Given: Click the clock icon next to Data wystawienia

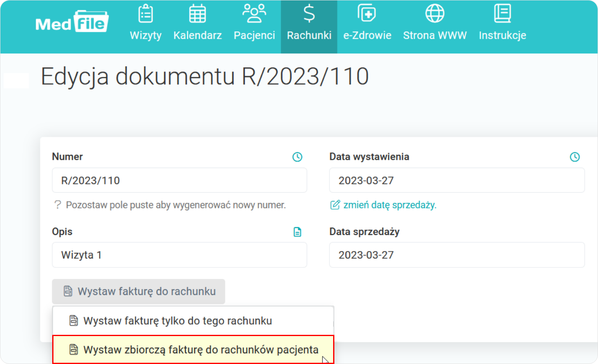Looking at the screenshot, I should coord(575,157).
